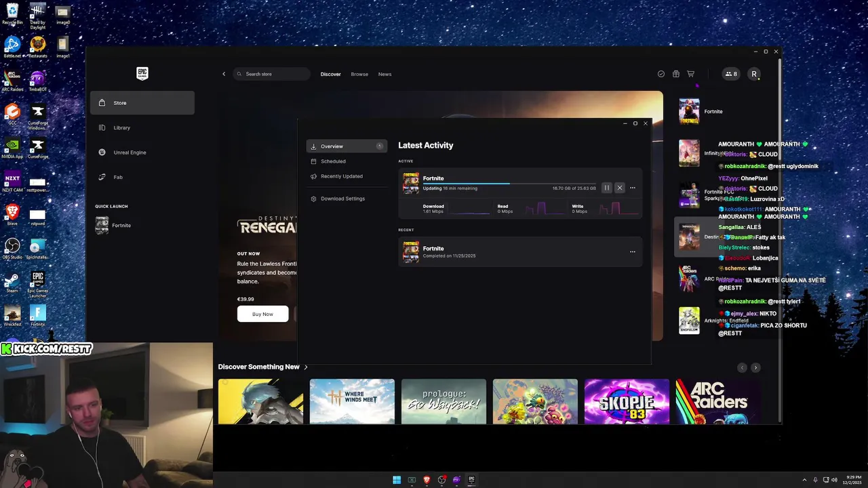Click the Search store field

click(271, 74)
